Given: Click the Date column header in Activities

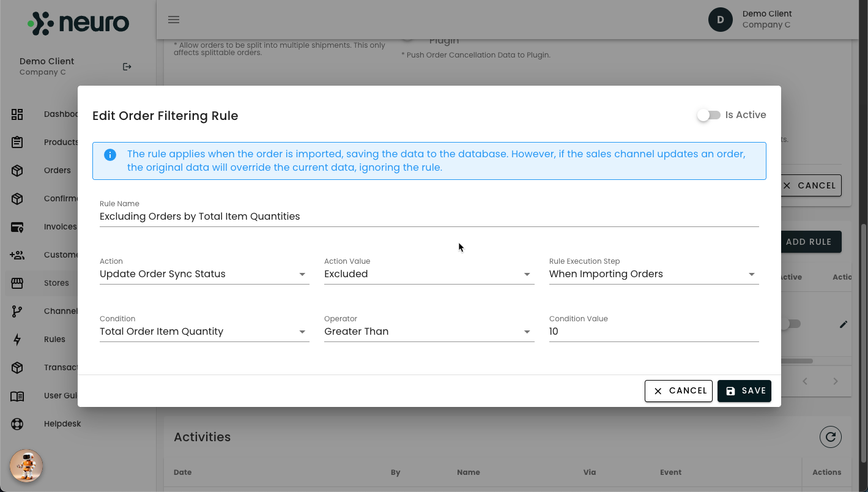Looking at the screenshot, I should [182, 472].
